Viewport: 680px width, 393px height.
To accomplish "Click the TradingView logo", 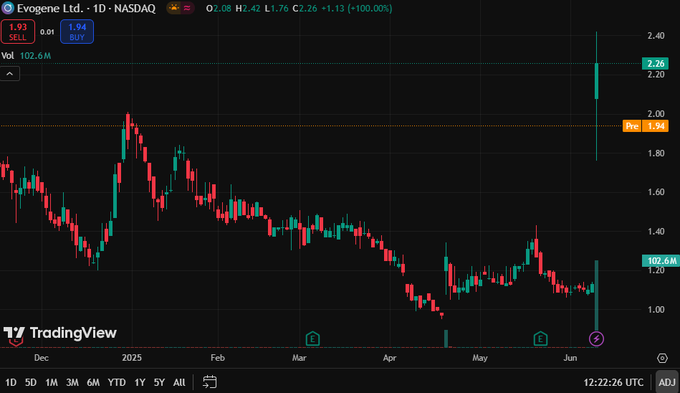I will click(60, 333).
